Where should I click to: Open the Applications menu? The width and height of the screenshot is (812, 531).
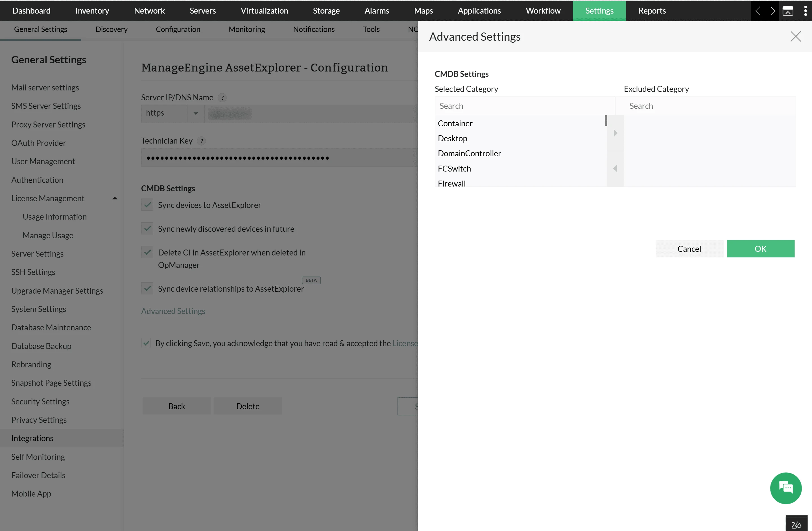click(479, 10)
